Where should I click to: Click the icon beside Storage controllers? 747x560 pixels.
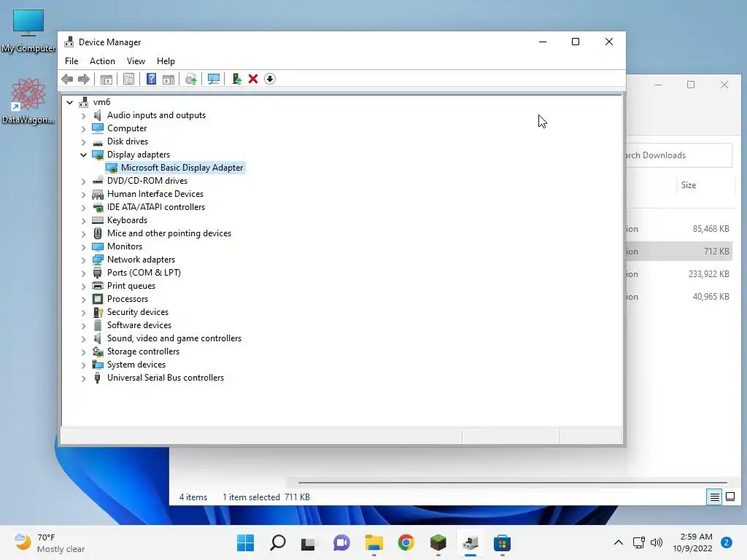coord(98,351)
